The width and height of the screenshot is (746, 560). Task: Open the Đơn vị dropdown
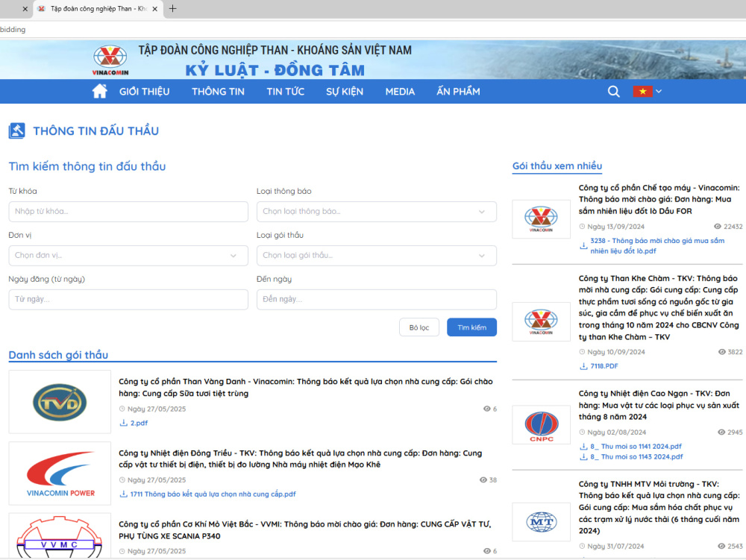click(x=128, y=256)
